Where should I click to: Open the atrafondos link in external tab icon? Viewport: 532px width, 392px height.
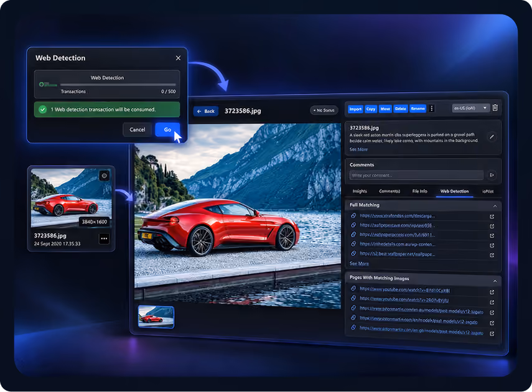[x=492, y=217]
